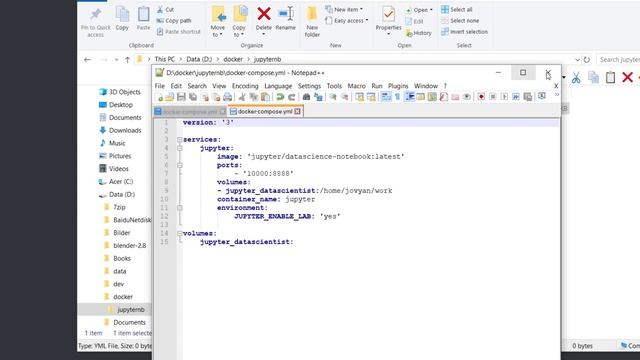Show more Notepad++ toolbar items via chevron
Viewport: 640px width, 360px height.
557,95
